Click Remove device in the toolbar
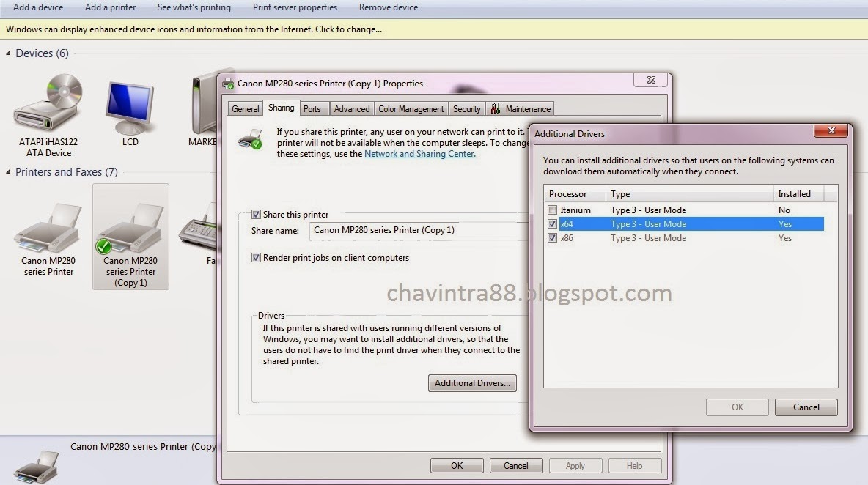Screen dimensions: 868x485 click(389, 7)
